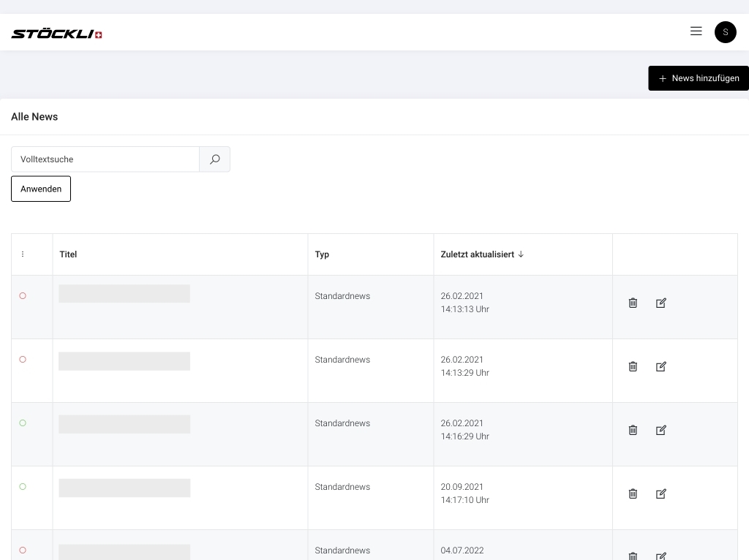Click the Stöckli logo
Image resolution: width=749 pixels, height=560 pixels.
pyautogui.click(x=56, y=34)
